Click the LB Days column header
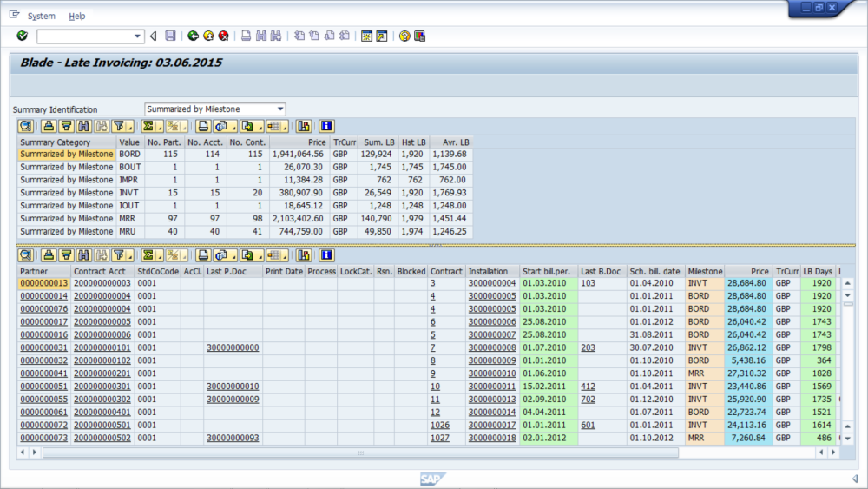Image resolution: width=868 pixels, height=489 pixels. pos(818,271)
